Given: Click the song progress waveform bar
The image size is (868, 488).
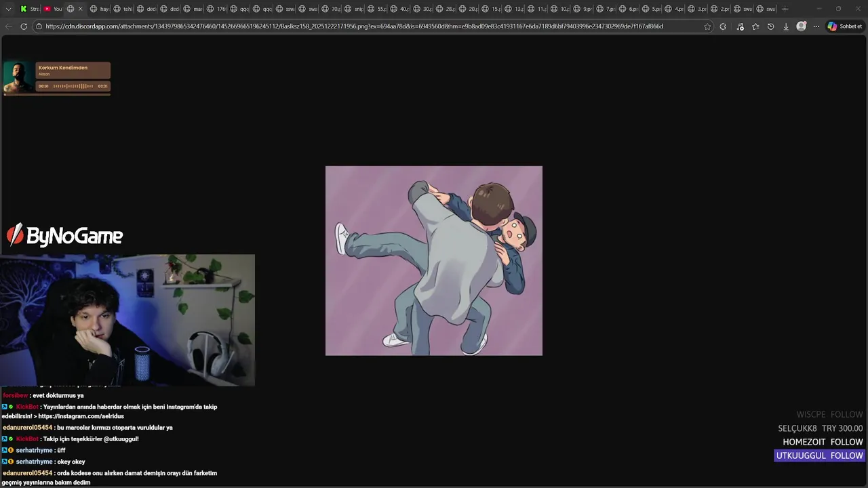Looking at the screenshot, I should point(73,86).
